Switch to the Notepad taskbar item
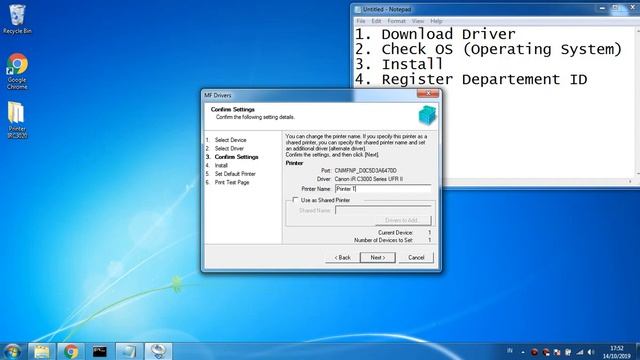The width and height of the screenshot is (640, 360). click(x=129, y=351)
